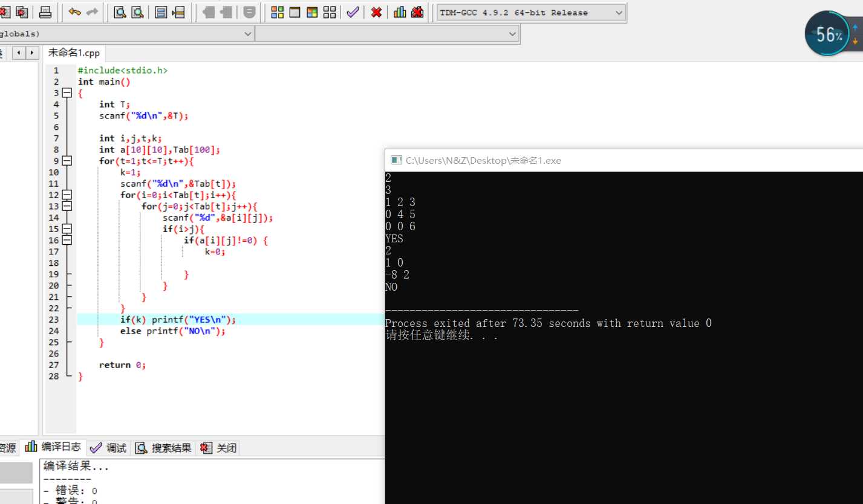Click the 关闭 tab in bottom panel
Screen dimensions: 863x504
[x=218, y=448]
